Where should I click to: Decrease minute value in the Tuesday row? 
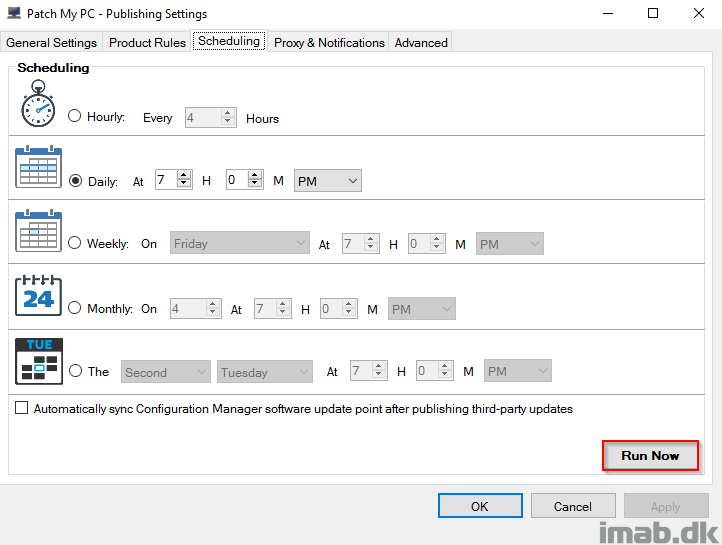click(444, 374)
